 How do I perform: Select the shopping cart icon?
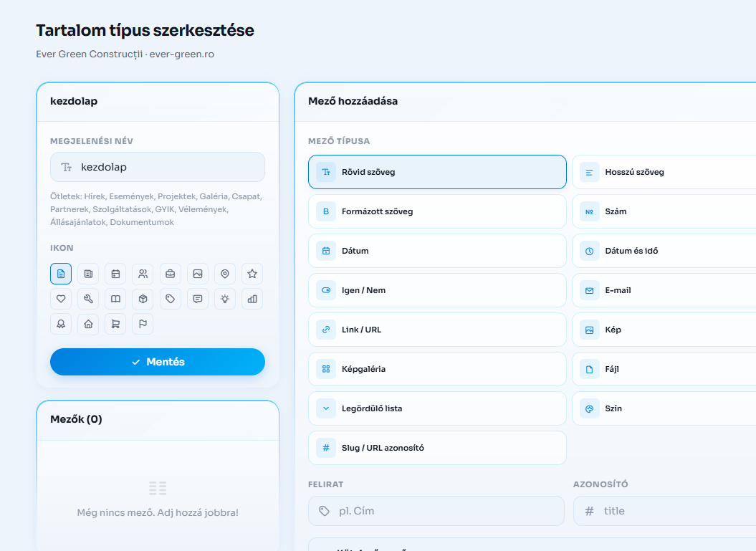coord(115,324)
